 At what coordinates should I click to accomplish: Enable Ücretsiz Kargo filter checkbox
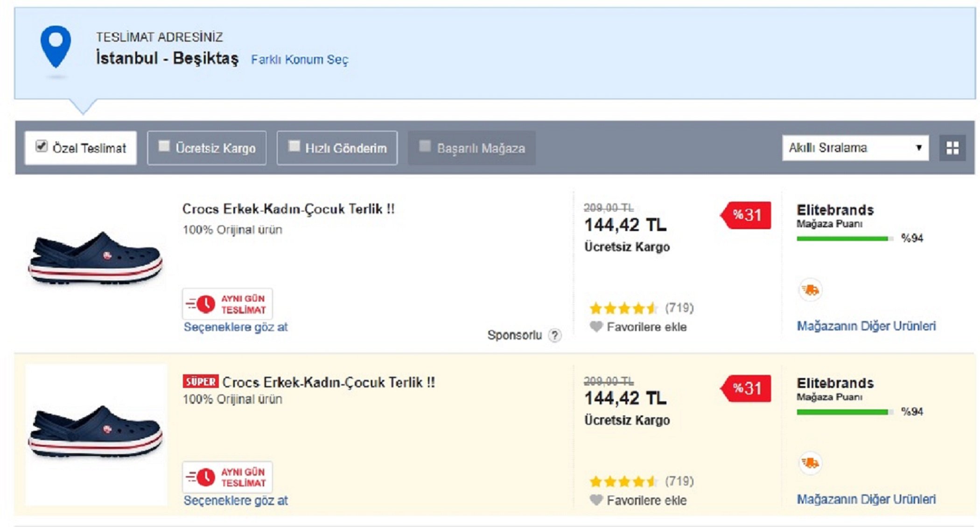pos(164,146)
